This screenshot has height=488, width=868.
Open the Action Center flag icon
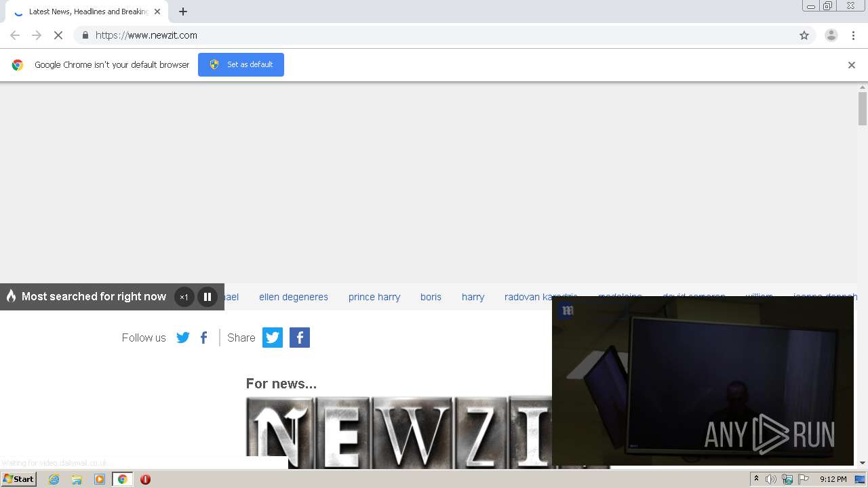click(804, 479)
